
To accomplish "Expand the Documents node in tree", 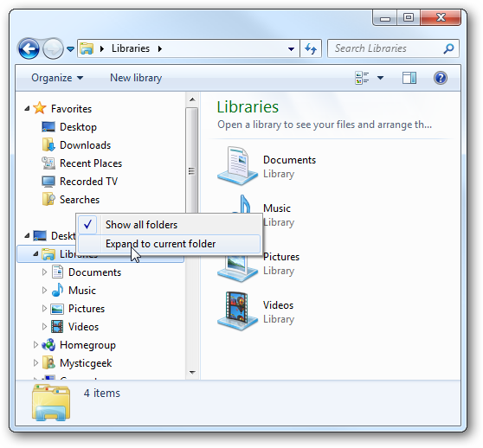I will coord(44,272).
